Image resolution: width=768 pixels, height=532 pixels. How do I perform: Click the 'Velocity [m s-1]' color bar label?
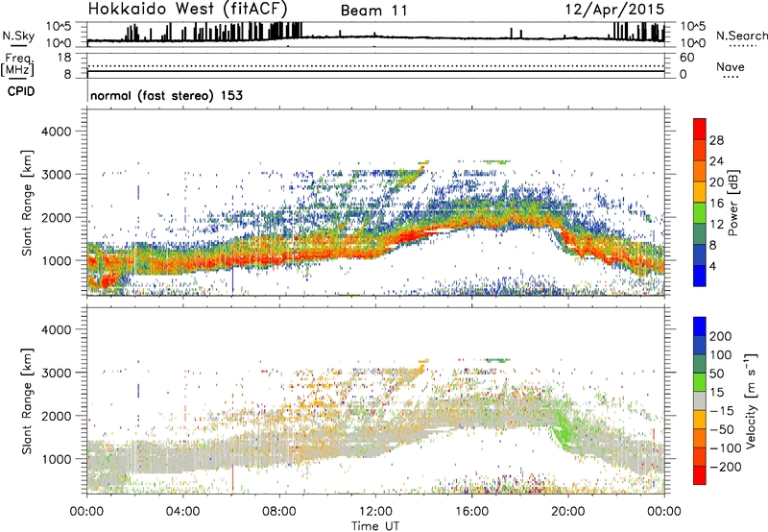(x=750, y=400)
